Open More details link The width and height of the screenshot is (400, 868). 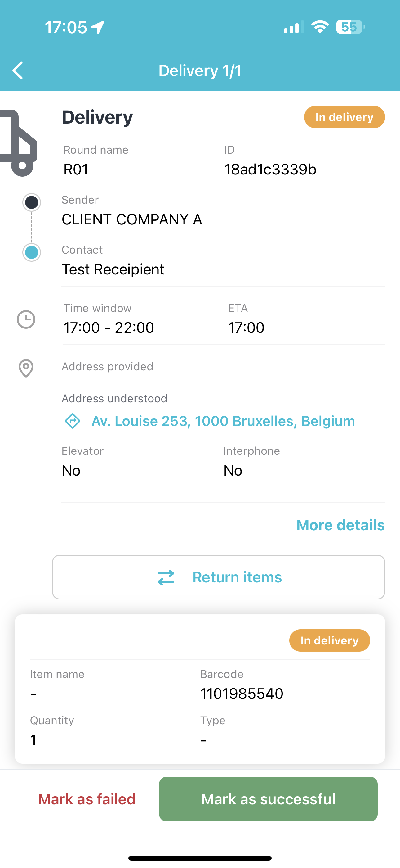tap(340, 525)
